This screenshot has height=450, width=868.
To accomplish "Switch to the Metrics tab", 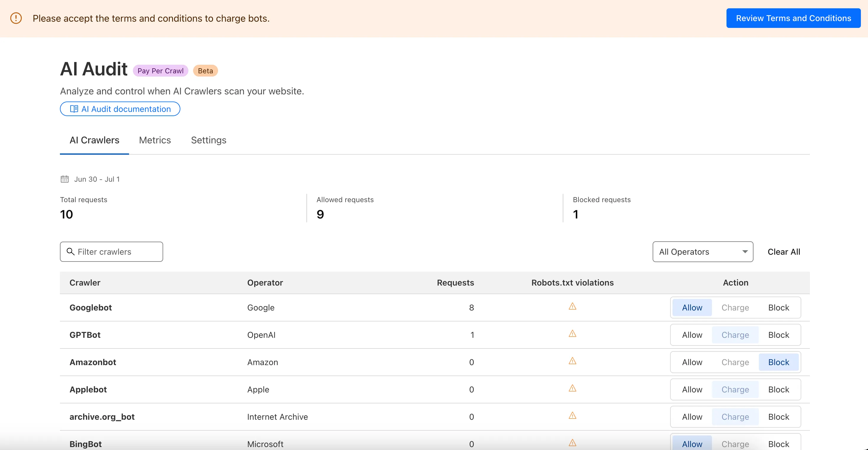I will pyautogui.click(x=155, y=140).
